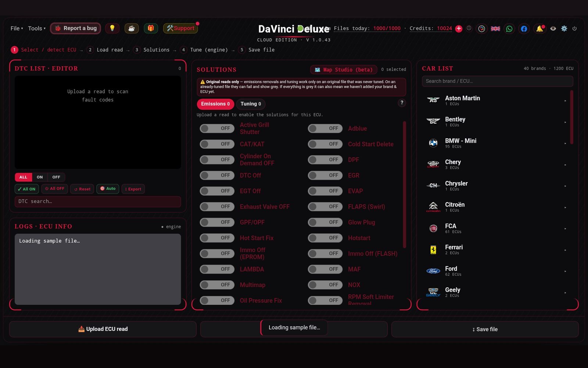This screenshot has height=368, width=588.
Task: Click the power logout icon
Action: pyautogui.click(x=574, y=29)
